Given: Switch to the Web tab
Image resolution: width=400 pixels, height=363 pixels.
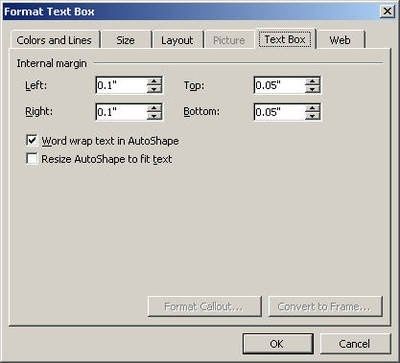Looking at the screenshot, I should (x=340, y=40).
